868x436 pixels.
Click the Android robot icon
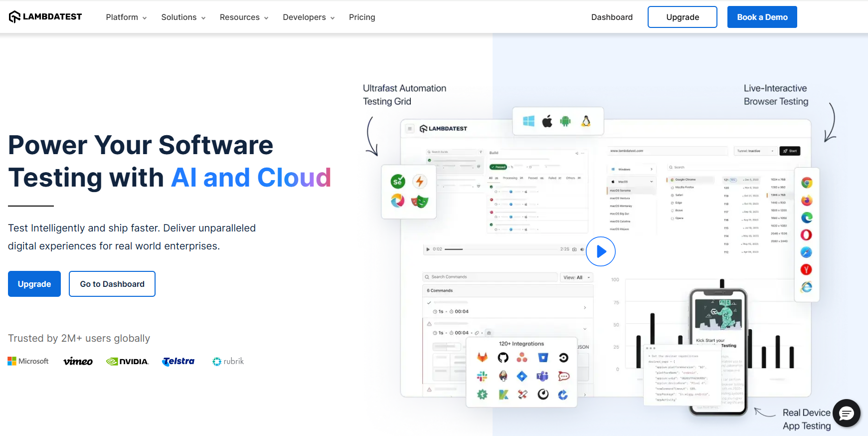pos(565,121)
